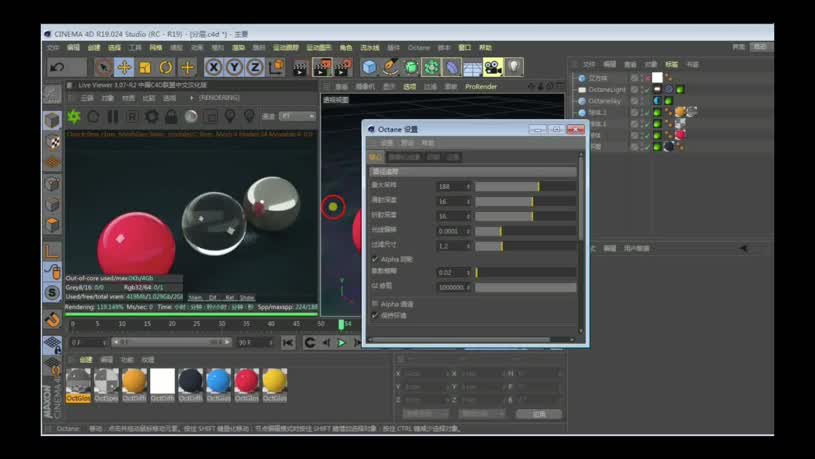Select OctaneSky in object manager

point(604,101)
